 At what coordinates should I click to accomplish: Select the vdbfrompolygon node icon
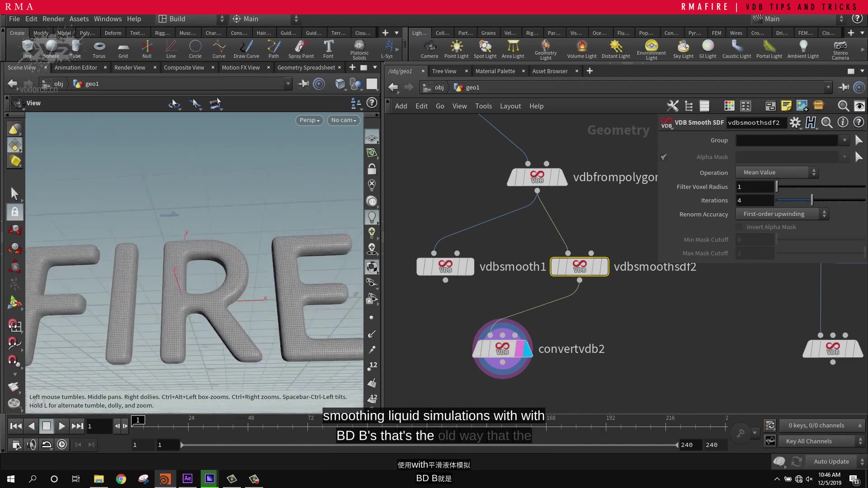click(537, 178)
